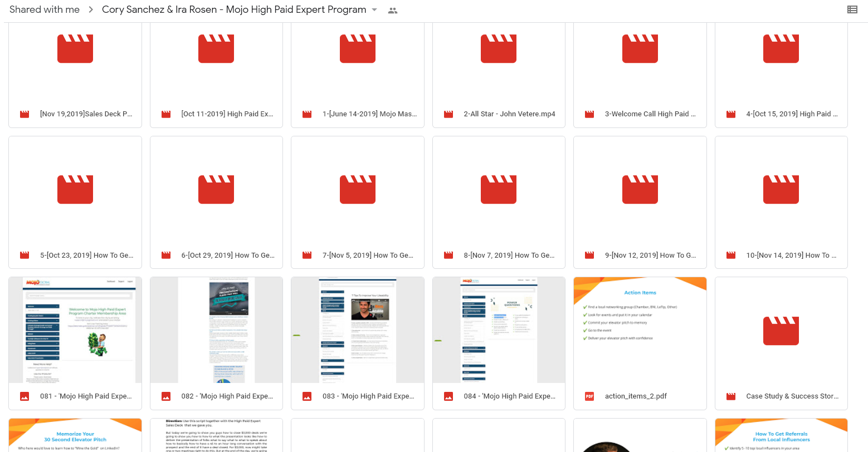Select 7-[Nov 5, 2019] How To Ge... filename
The image size is (868, 452).
click(x=368, y=255)
